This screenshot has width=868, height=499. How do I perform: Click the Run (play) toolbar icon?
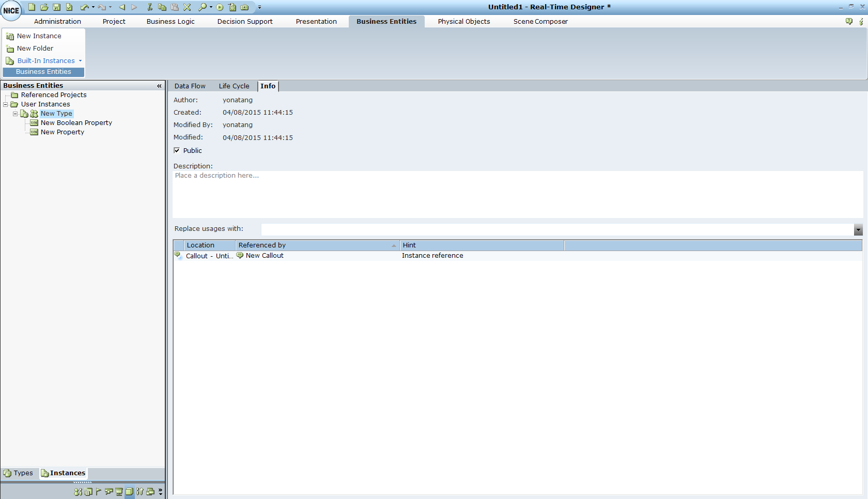pyautogui.click(x=220, y=7)
